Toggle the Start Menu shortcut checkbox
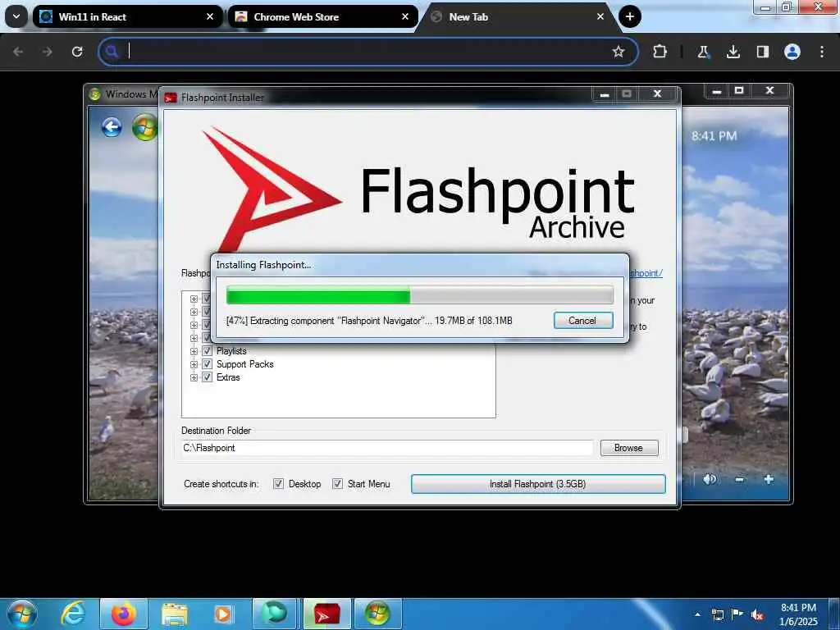 coord(337,484)
